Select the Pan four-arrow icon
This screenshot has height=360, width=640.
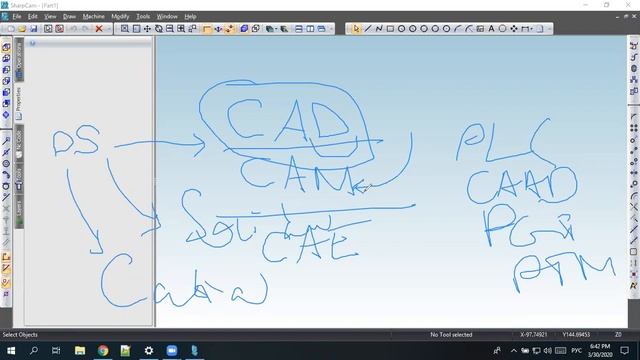click(147, 29)
